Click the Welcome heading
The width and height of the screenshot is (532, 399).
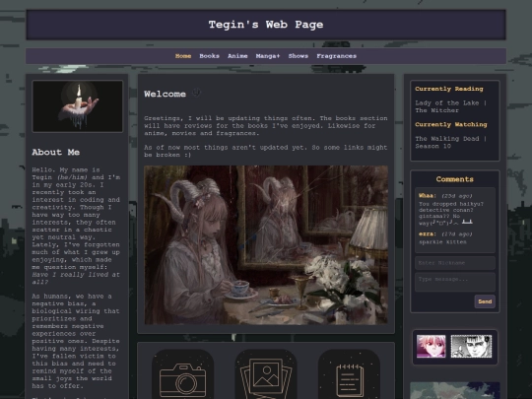click(x=165, y=94)
